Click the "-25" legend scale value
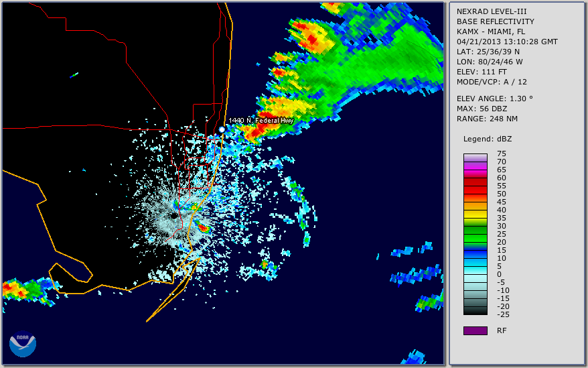This screenshot has width=588, height=368. [x=503, y=314]
